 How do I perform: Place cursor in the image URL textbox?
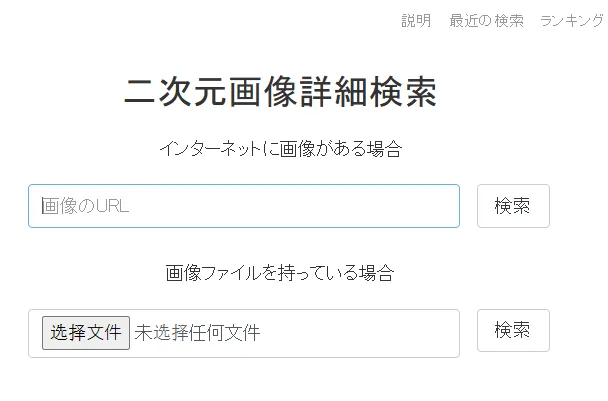[244, 206]
